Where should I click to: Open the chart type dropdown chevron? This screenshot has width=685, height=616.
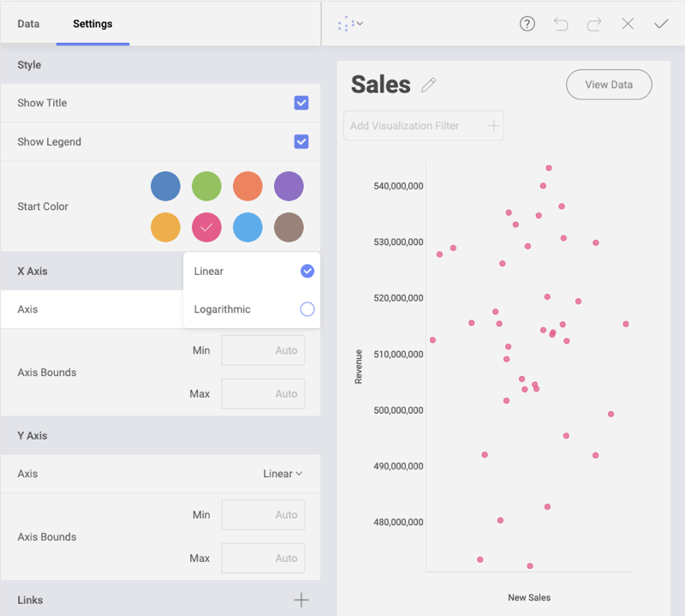359,24
